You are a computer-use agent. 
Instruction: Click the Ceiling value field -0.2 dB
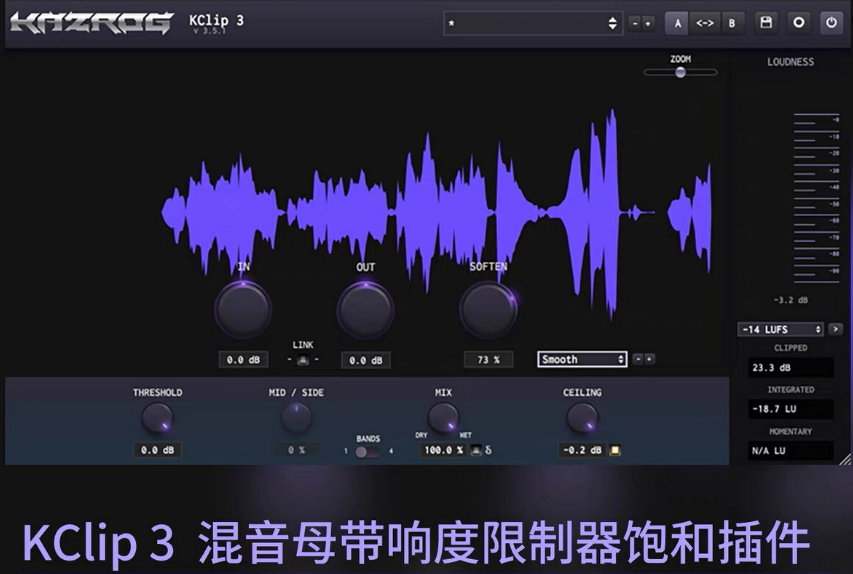(x=582, y=450)
